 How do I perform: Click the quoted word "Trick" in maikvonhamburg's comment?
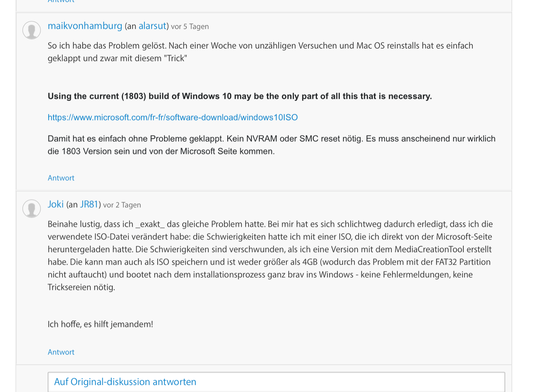(175, 58)
